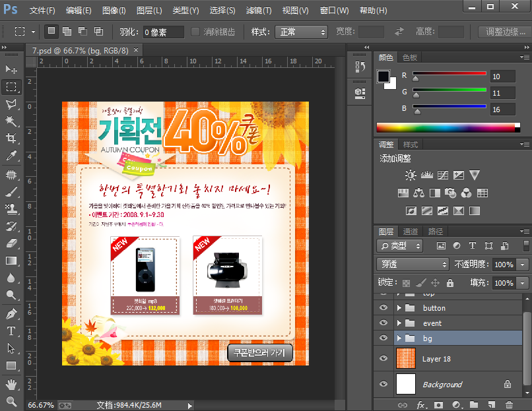Image resolution: width=532 pixels, height=411 pixels.
Task: Expand the button layer group
Action: coord(399,308)
